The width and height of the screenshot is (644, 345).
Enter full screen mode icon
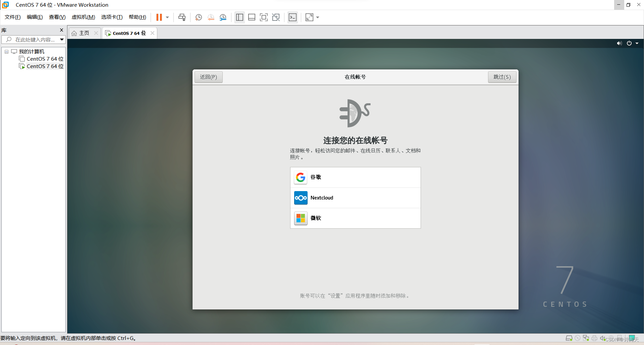264,17
